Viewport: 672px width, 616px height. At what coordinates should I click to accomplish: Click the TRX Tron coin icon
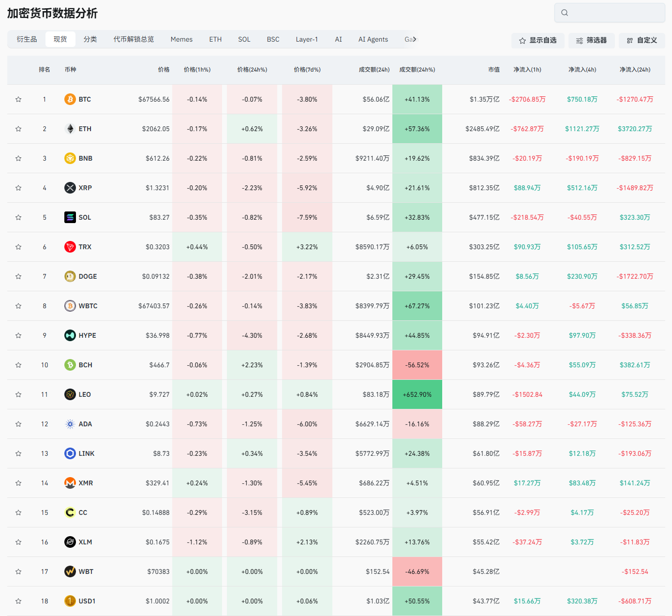[x=70, y=247]
